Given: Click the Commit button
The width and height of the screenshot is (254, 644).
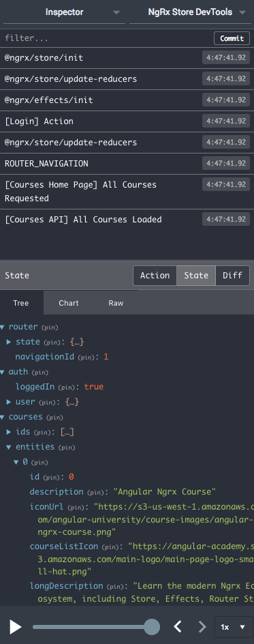Looking at the screenshot, I should tap(232, 38).
